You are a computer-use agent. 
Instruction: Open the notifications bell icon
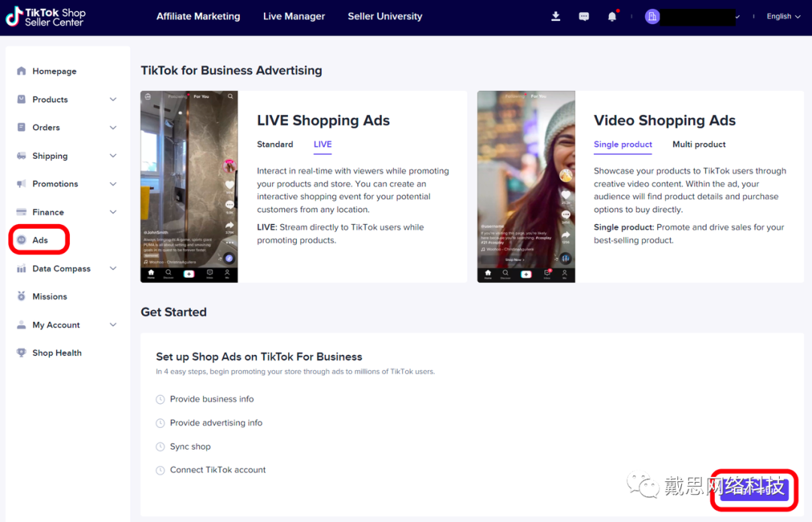click(612, 17)
